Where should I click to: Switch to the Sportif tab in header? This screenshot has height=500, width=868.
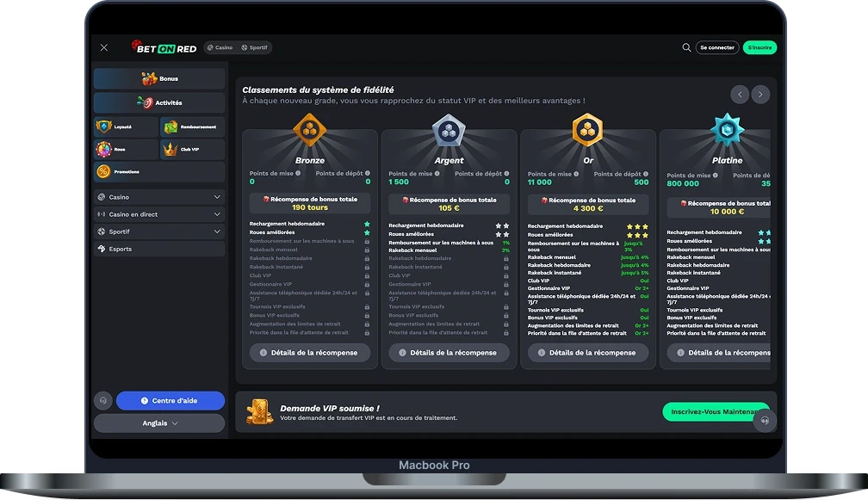[254, 48]
